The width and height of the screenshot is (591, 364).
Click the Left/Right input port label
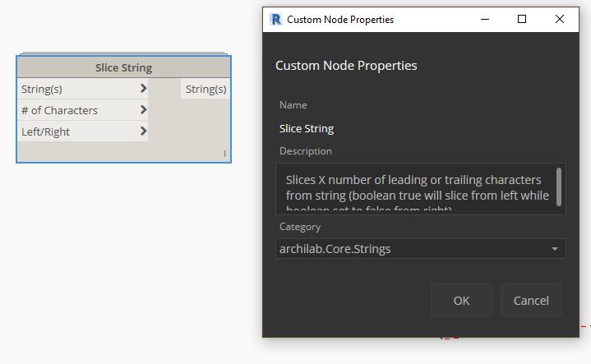tap(46, 131)
